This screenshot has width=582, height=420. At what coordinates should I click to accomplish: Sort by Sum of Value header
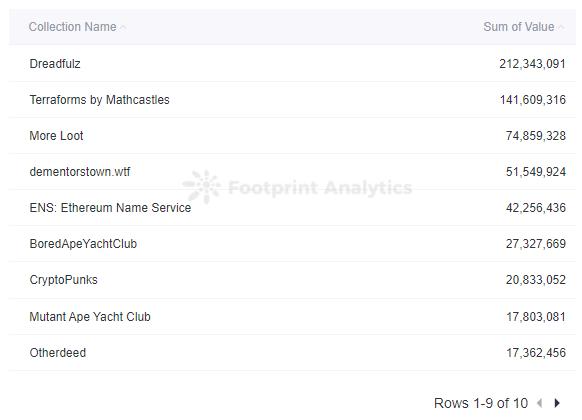coord(519,27)
